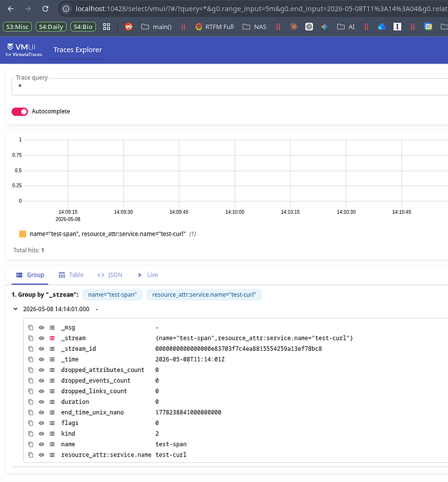Viewport: 448px width, 482px height.
Task: Toggle visibility of the end_time_unix_nano field
Action: tap(42, 412)
